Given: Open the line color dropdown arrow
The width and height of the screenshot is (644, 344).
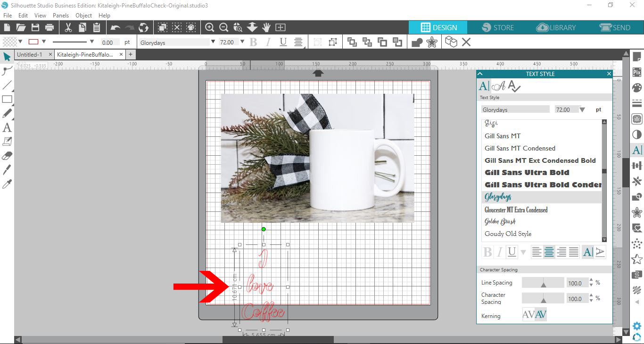Looking at the screenshot, I should (44, 42).
